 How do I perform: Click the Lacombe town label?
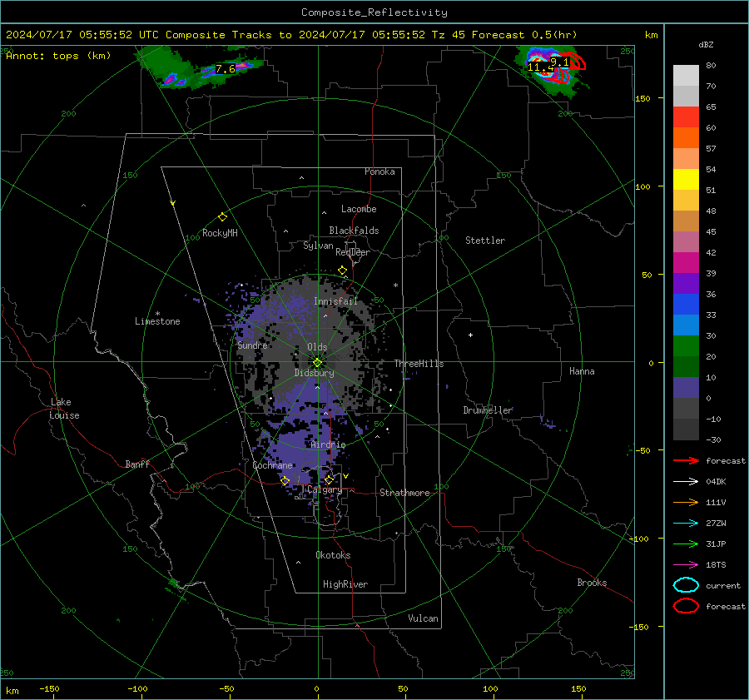tap(359, 209)
